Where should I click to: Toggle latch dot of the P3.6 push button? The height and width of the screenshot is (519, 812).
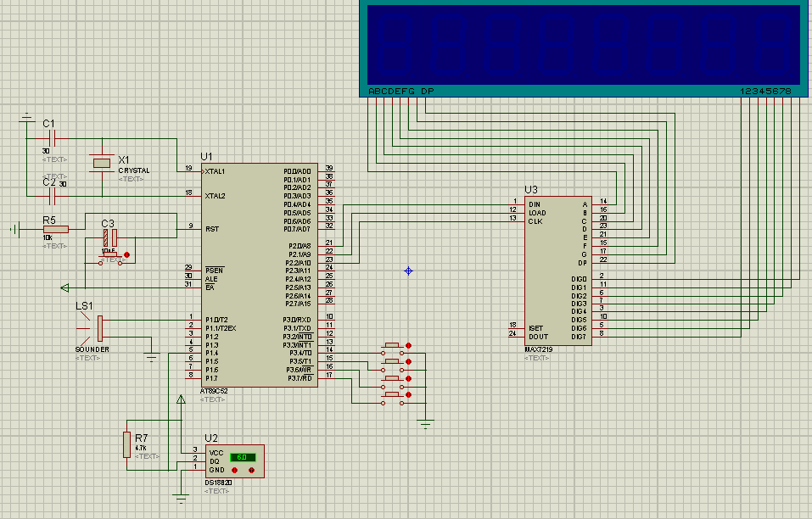point(409,379)
